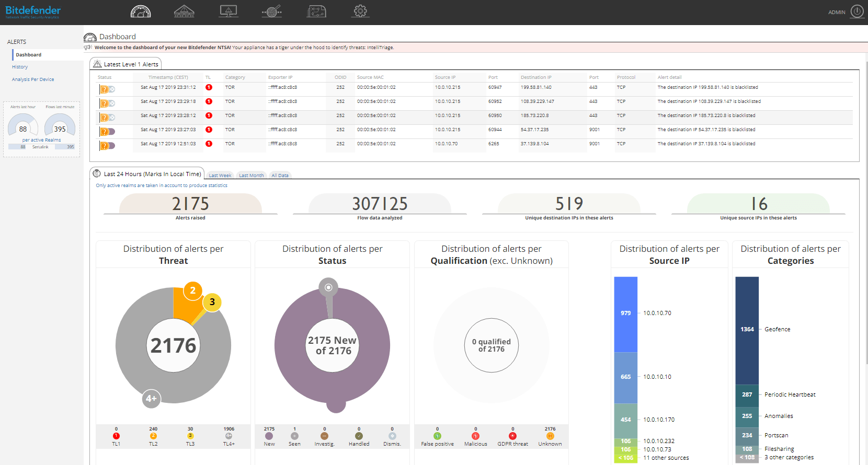
Task: Switch to the Last Month tab
Action: [x=251, y=176]
